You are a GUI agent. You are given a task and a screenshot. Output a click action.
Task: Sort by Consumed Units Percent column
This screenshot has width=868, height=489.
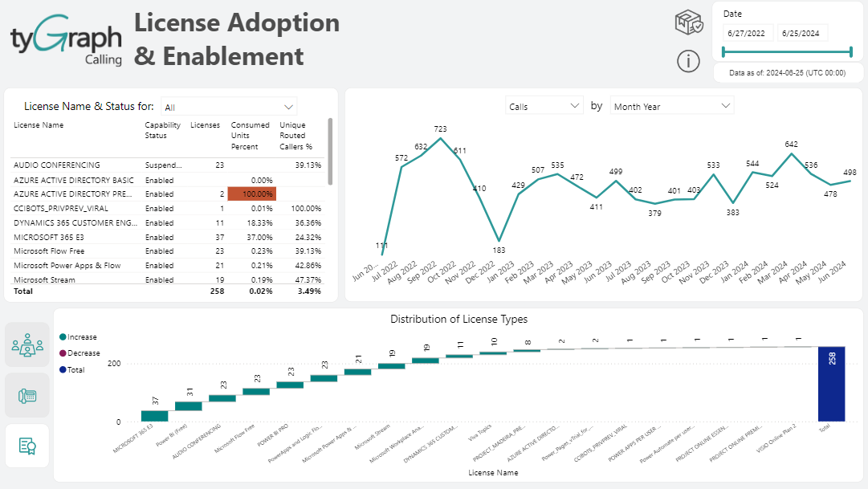tap(251, 136)
